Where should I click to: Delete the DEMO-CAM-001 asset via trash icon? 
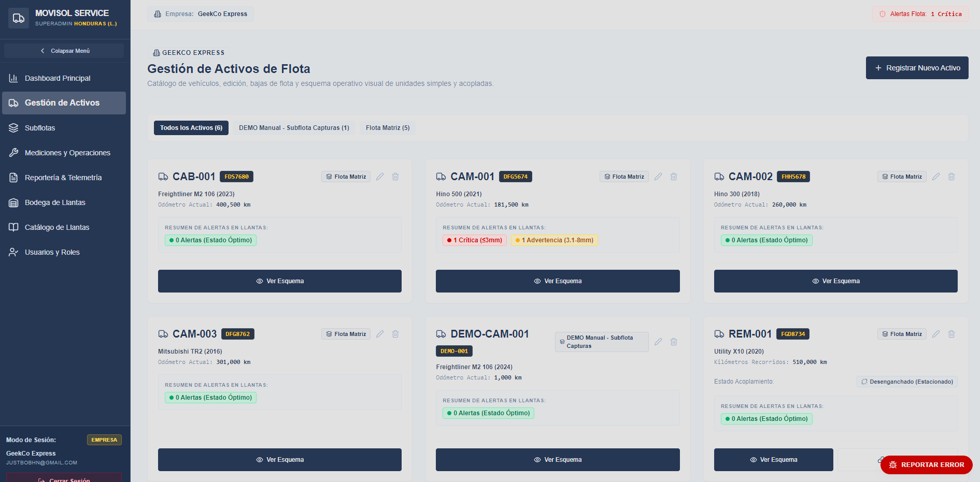point(674,342)
